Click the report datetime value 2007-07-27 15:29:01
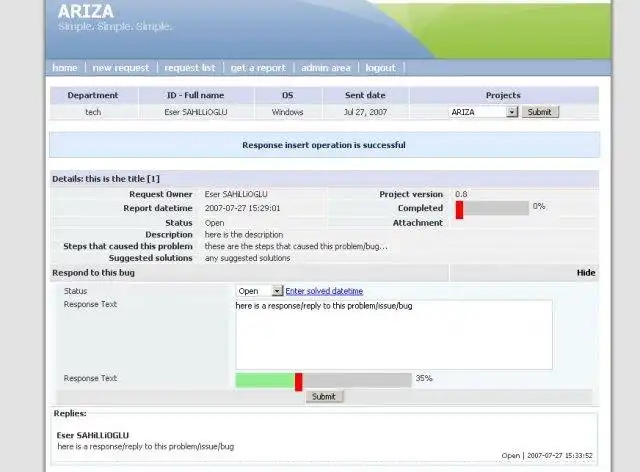The image size is (640, 472). click(242, 208)
